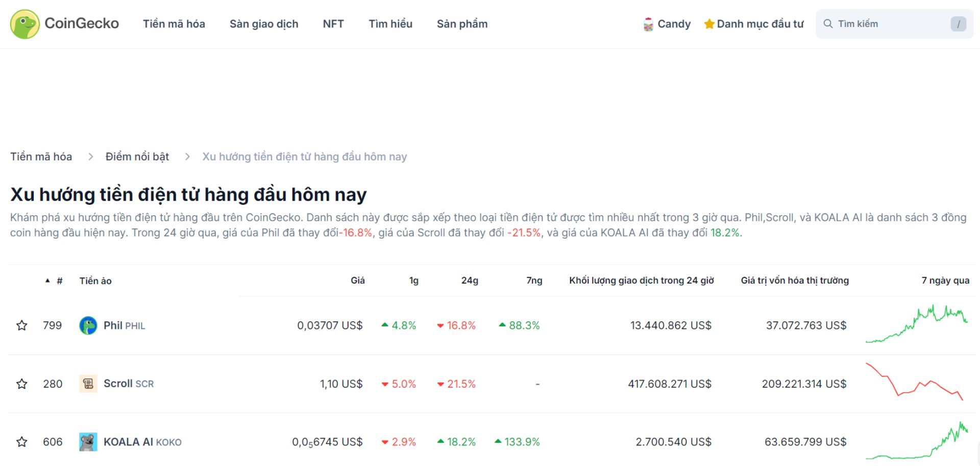Open the Phil coin detail link
Image resolution: width=980 pixels, height=474 pixels.
[112, 325]
